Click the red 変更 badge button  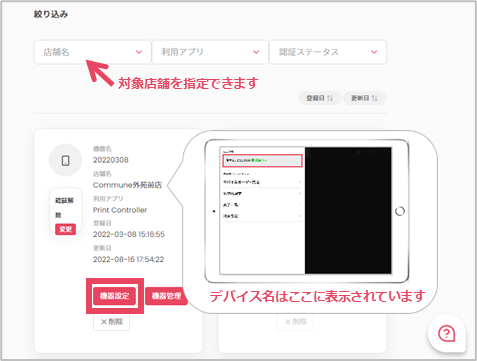pos(65,229)
